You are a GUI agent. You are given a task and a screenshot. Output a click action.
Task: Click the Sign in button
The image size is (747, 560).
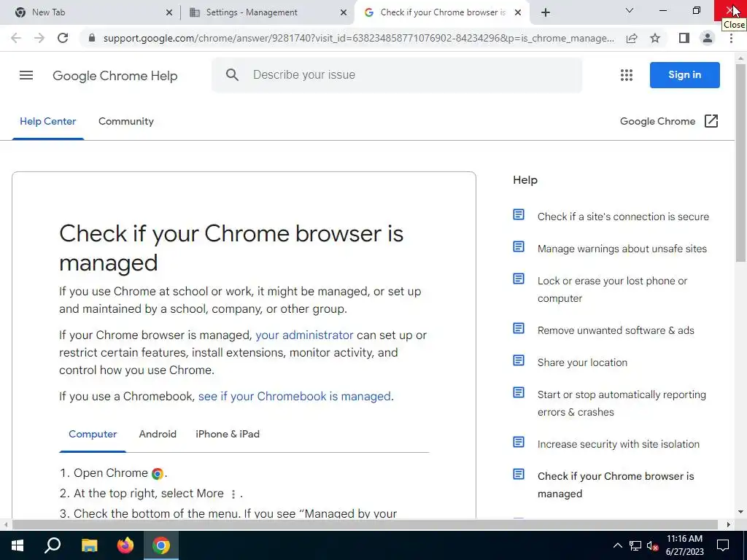click(x=684, y=75)
